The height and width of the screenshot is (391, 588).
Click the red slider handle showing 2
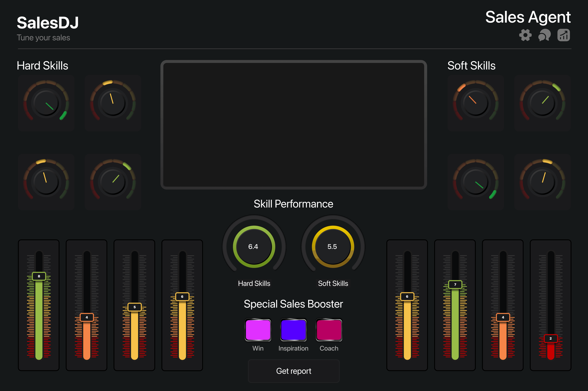(x=550, y=338)
